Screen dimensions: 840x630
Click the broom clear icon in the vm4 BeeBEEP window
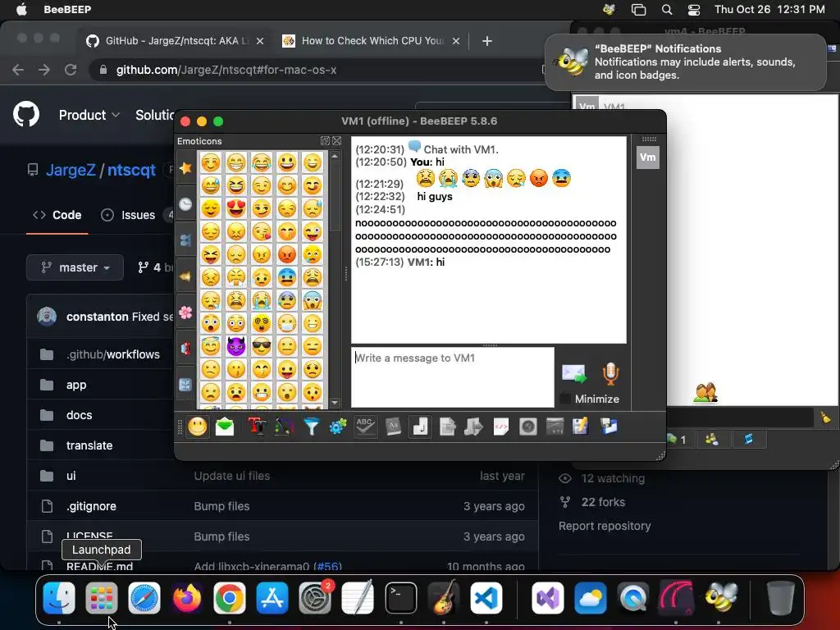pos(825,418)
